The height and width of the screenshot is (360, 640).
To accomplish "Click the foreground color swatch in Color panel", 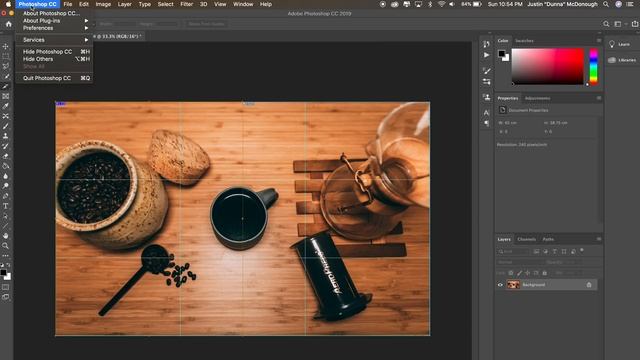I will (501, 54).
